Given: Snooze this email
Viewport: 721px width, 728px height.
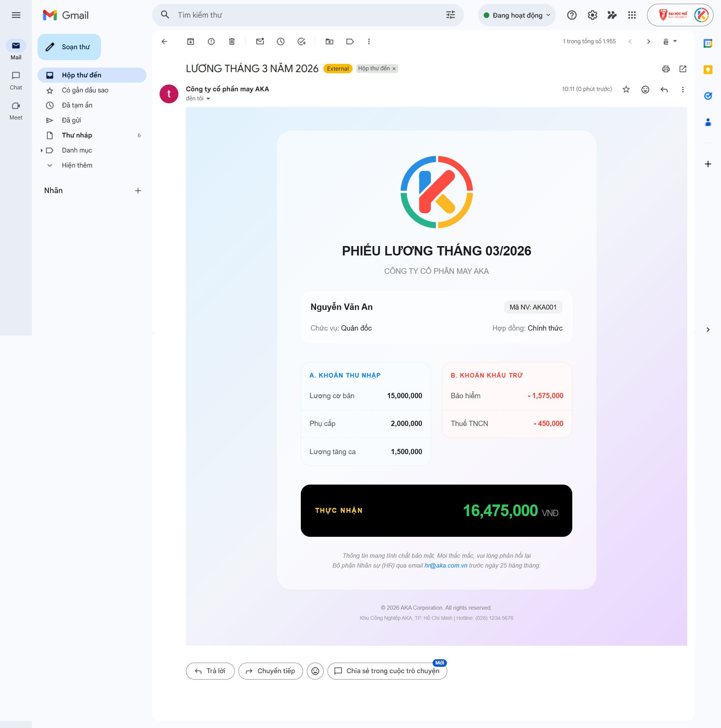Looking at the screenshot, I should 281,41.
